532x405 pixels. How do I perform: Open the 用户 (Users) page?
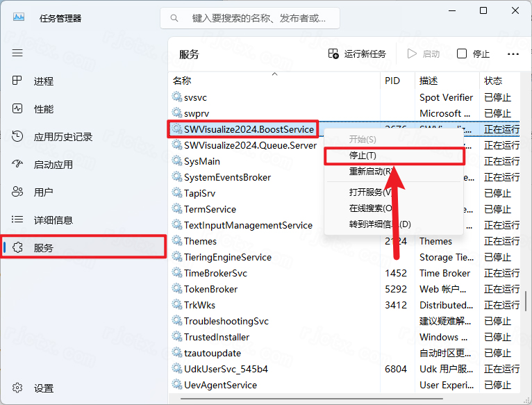[x=43, y=192]
